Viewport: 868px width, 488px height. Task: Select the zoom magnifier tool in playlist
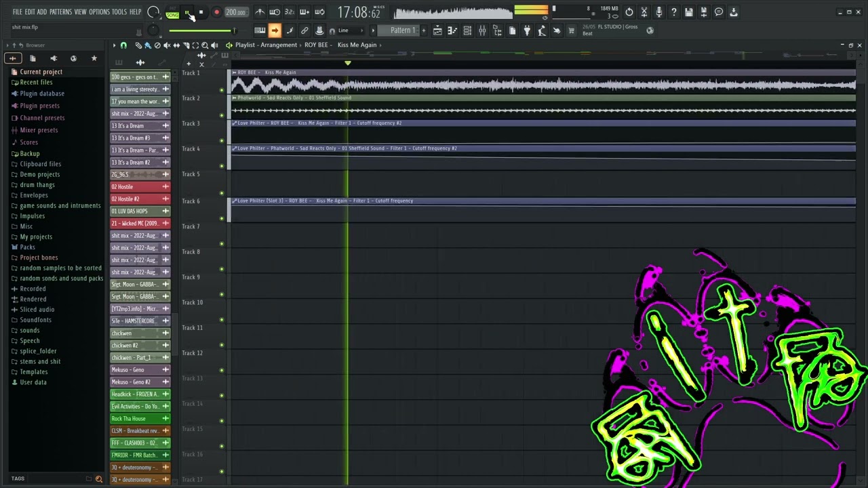pyautogui.click(x=205, y=45)
